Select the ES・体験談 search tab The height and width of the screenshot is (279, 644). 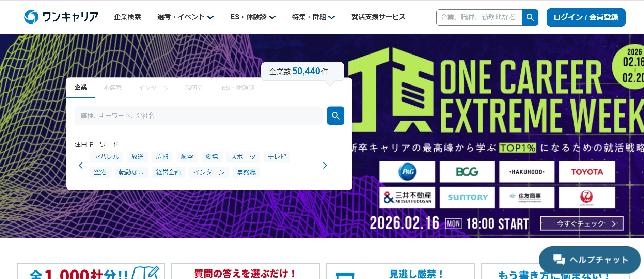pyautogui.click(x=238, y=88)
